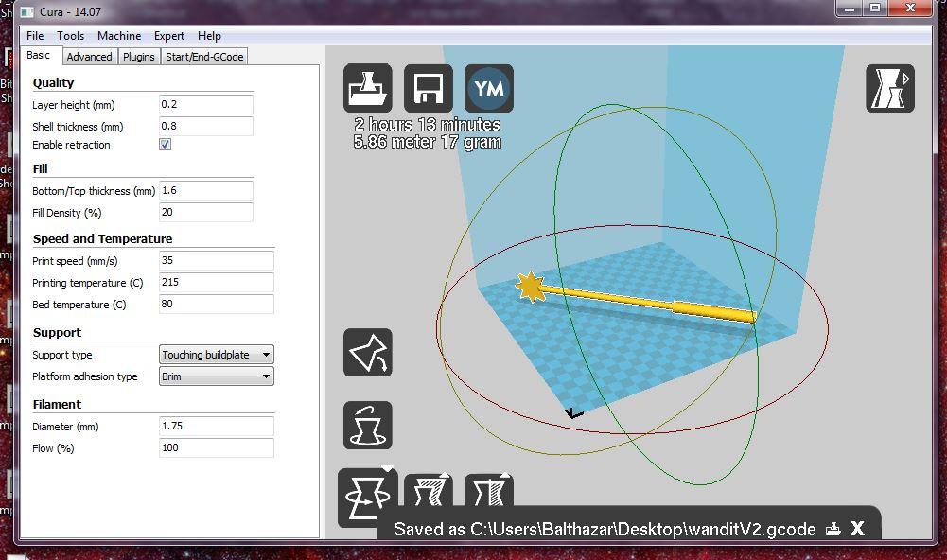
Task: Dismiss the Saved as notification with X
Action: [857, 529]
